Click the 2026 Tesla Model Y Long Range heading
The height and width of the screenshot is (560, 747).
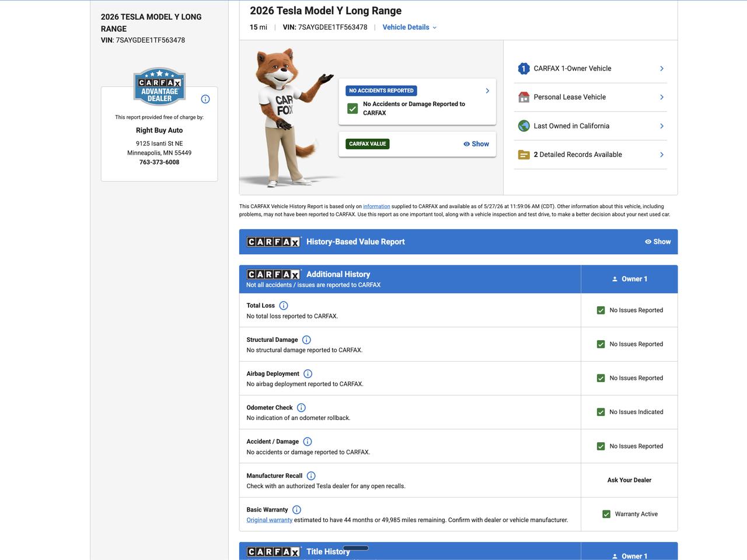[326, 10]
